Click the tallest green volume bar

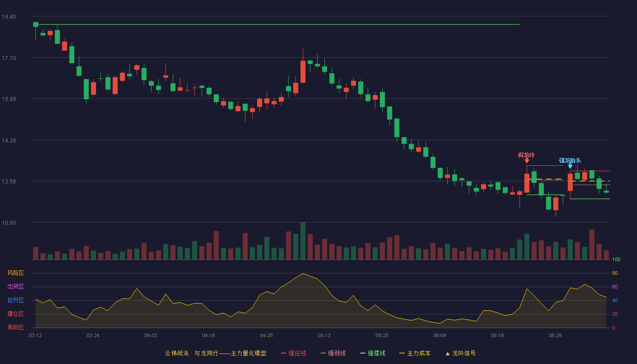click(303, 241)
